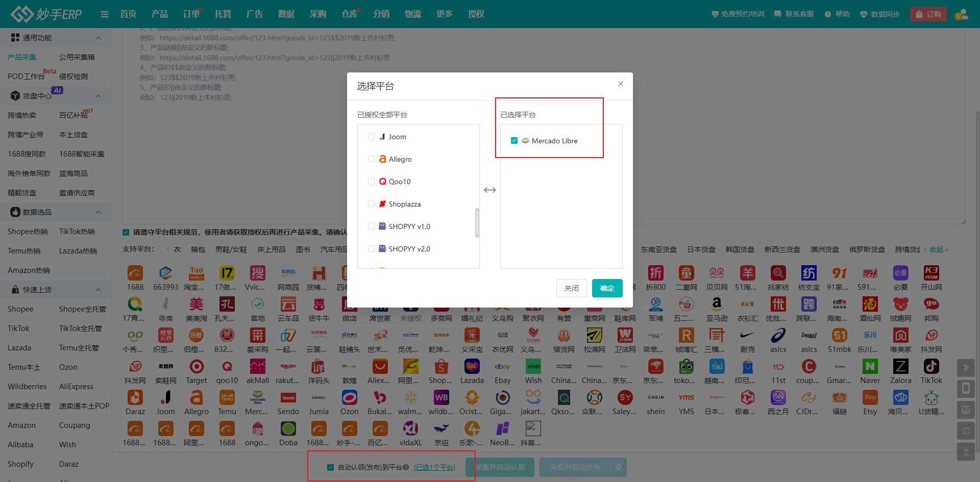Click the Naver platform icon
The width and height of the screenshot is (980, 482).
pyautogui.click(x=870, y=367)
